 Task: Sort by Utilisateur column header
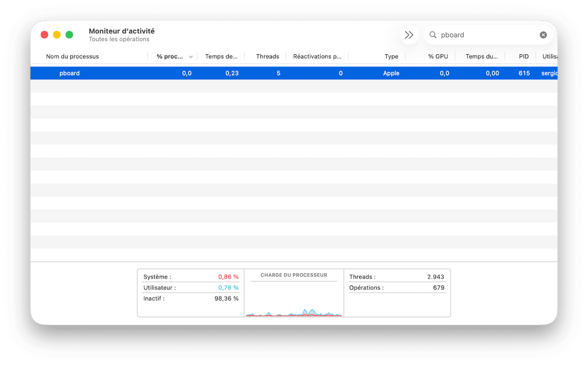[549, 57]
